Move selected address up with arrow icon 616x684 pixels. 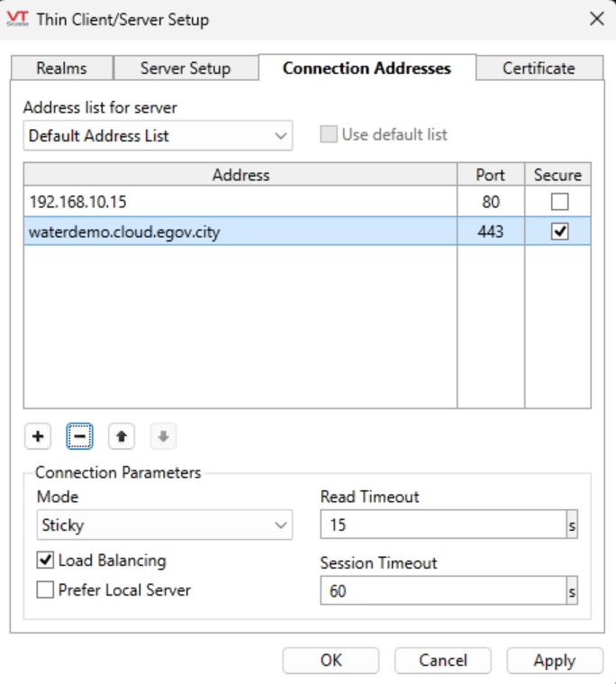(121, 437)
